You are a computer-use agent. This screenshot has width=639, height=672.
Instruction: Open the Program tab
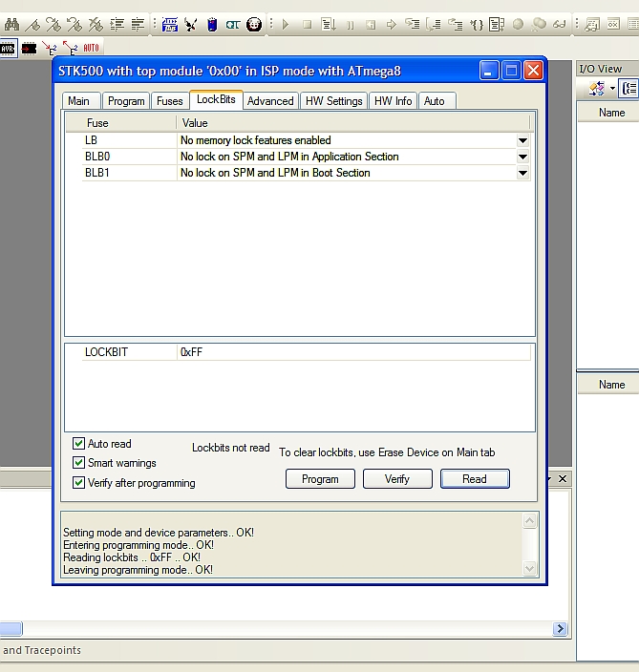pyautogui.click(x=126, y=101)
